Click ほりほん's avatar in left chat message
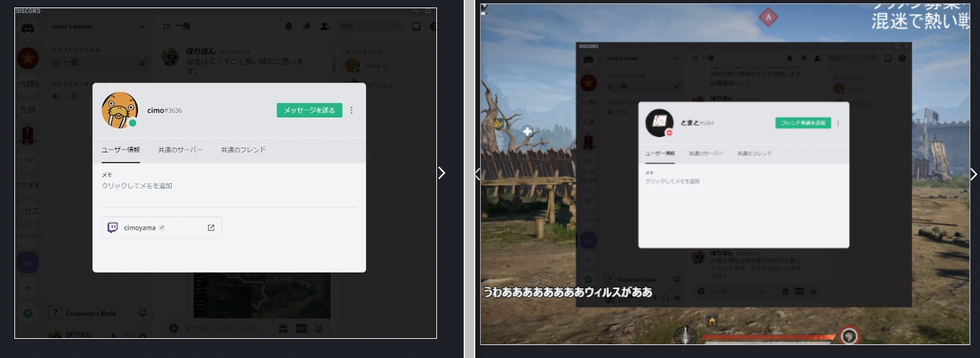Viewport: 980px width, 358px height. coord(170,57)
